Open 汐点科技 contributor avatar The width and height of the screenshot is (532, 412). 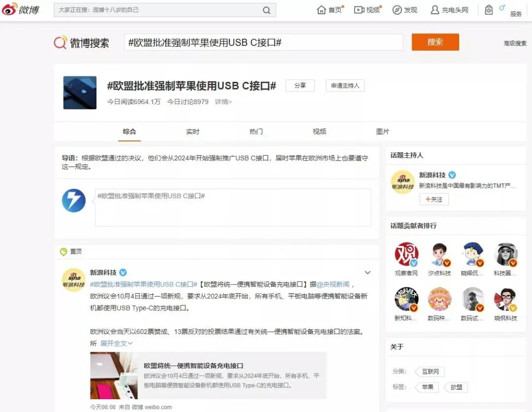point(439,254)
